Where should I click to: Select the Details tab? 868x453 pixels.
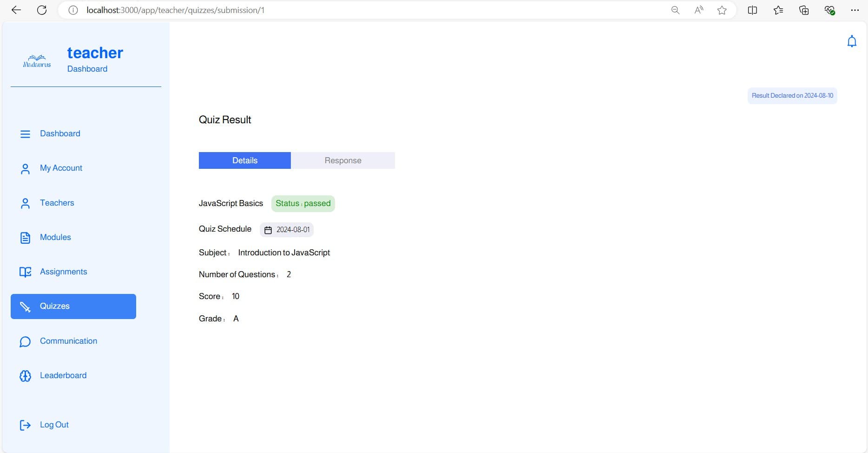click(x=245, y=160)
